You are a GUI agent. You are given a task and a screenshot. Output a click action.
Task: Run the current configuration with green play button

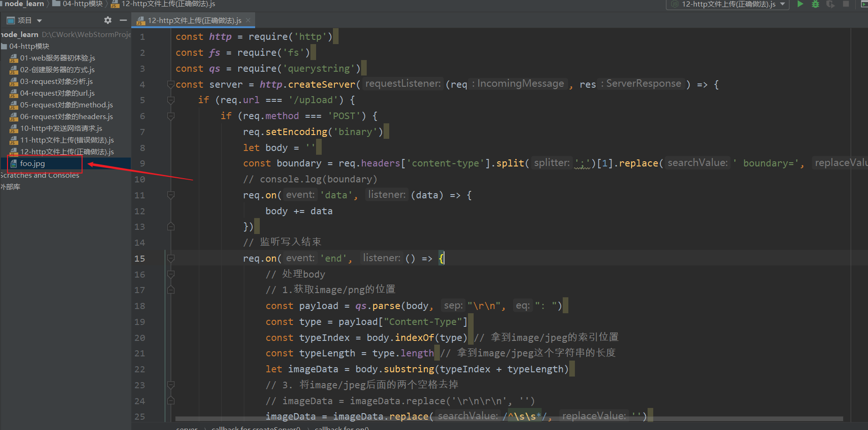[x=800, y=4]
